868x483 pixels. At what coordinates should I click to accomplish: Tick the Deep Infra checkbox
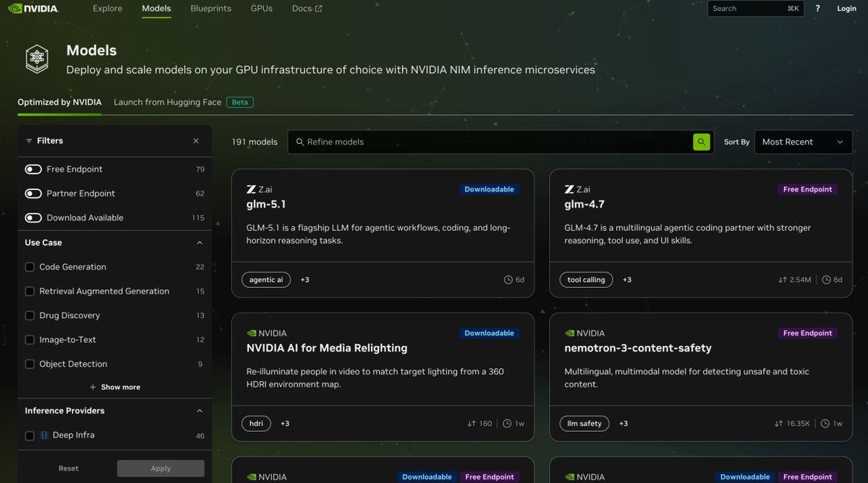click(30, 436)
